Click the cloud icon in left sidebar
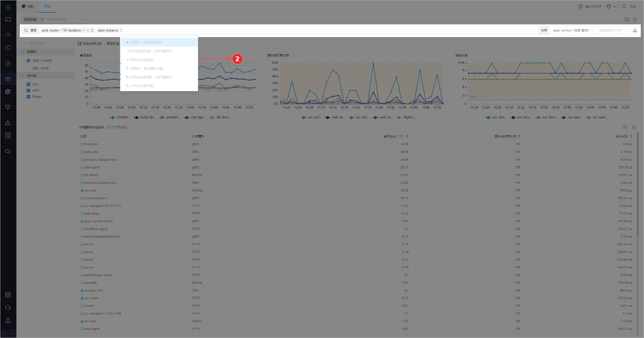The height and width of the screenshot is (338, 644). 8,151
